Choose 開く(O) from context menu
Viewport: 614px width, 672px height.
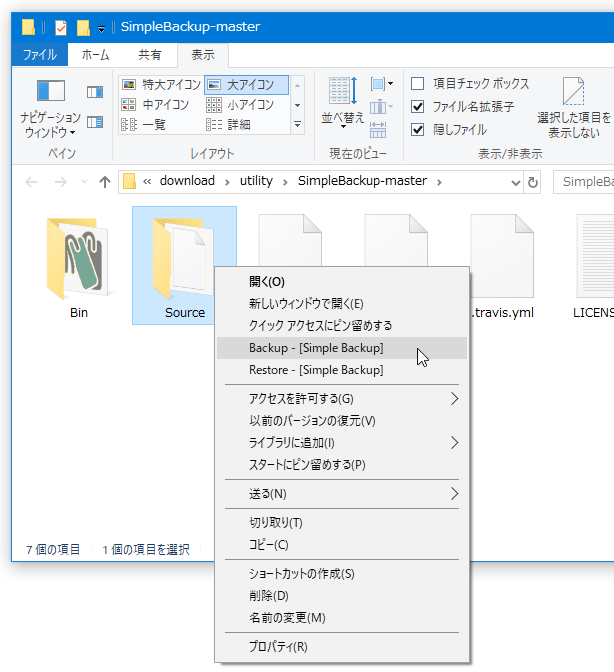pos(341,282)
